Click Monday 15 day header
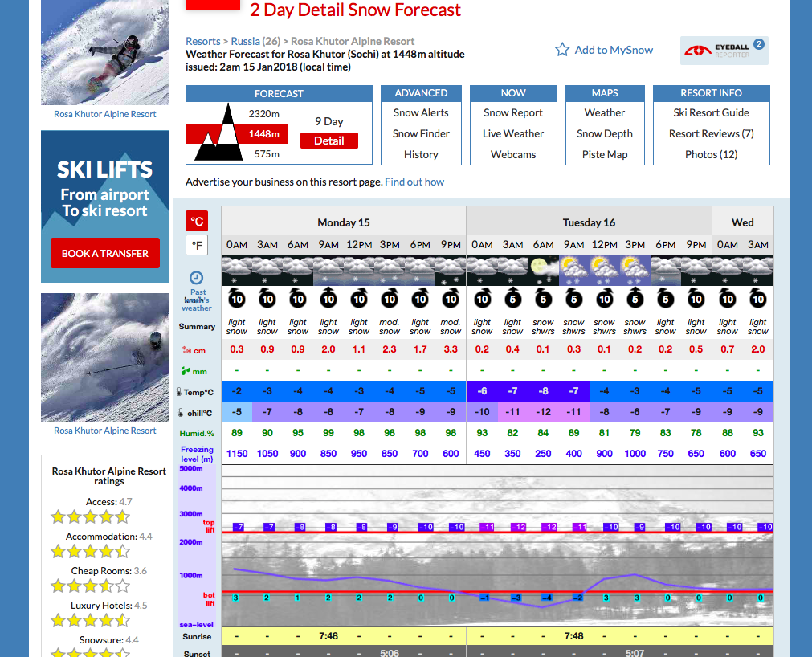The image size is (812, 657). coord(344,222)
